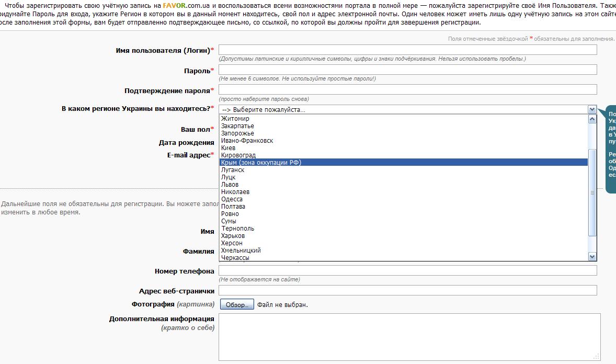Focus the password confirmation field
Screen dimensions: 616x364
[x=407, y=89]
